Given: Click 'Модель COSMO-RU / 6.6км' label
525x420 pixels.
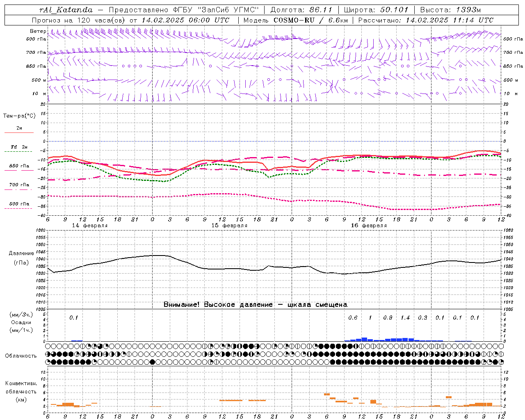Looking at the screenshot, I should click(x=295, y=20).
